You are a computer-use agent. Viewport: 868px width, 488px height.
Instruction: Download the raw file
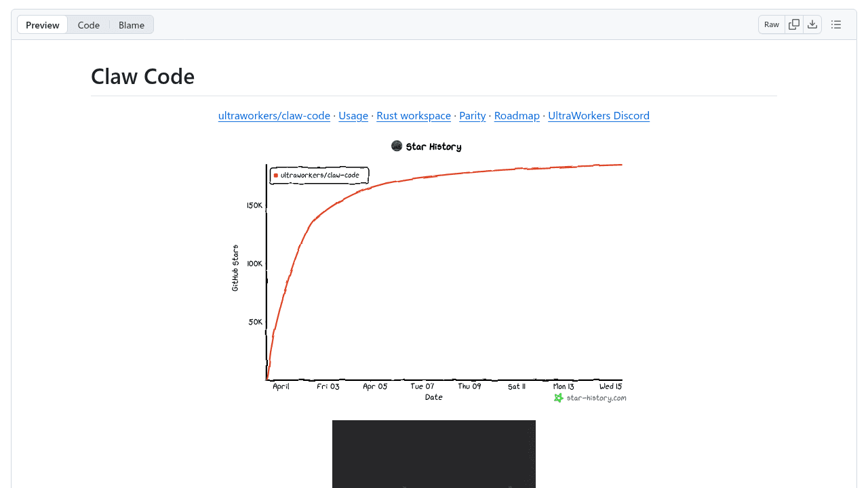(812, 24)
